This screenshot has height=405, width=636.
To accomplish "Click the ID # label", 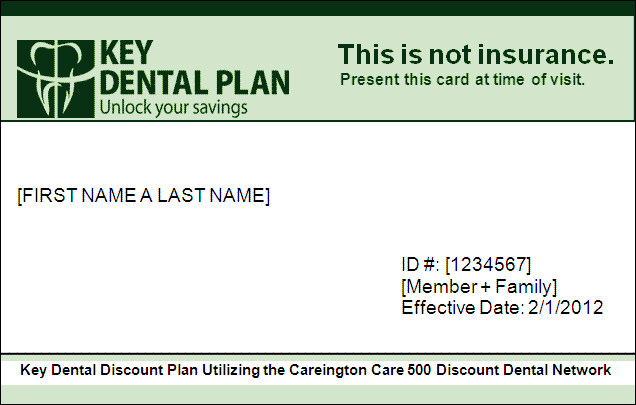I will pos(420,264).
